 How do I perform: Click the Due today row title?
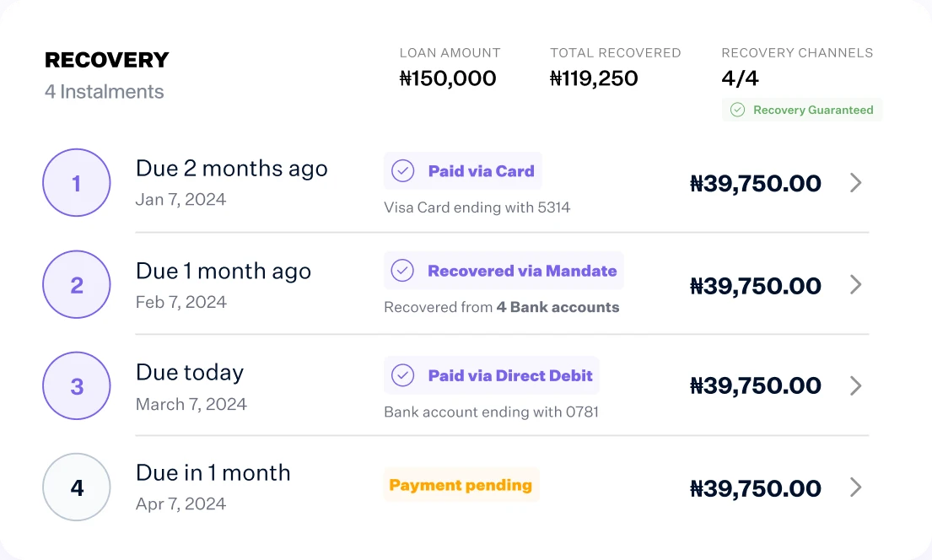point(190,373)
